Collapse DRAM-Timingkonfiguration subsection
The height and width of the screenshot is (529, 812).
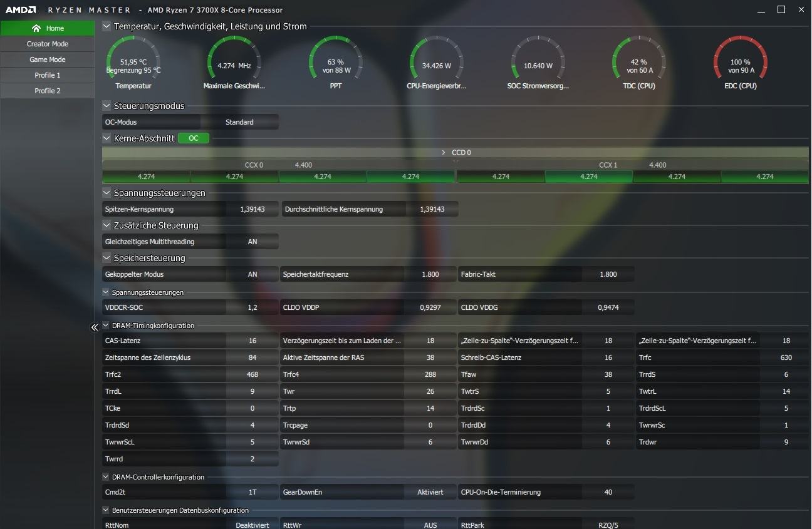[106, 326]
